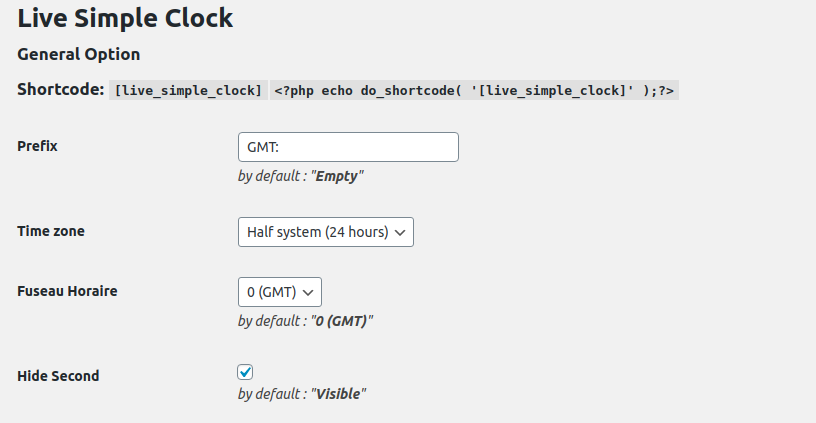The image size is (816, 423).
Task: Click the PHP do_shortcode code snippet
Action: tap(474, 91)
